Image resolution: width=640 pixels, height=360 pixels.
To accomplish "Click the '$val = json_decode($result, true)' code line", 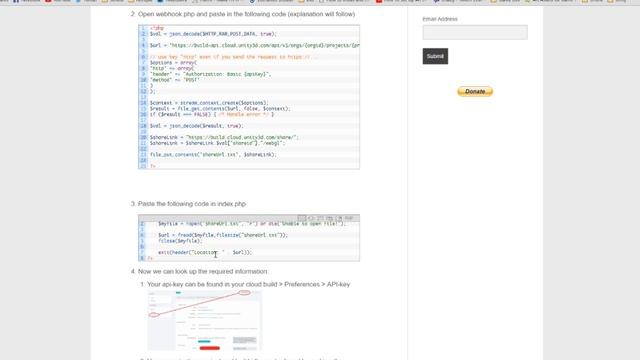I will 196,126.
